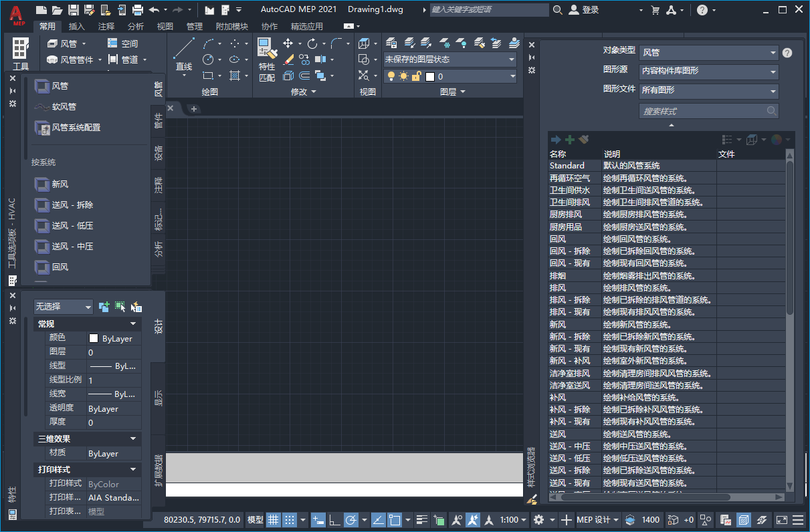Toggle dynamic input on the status bar

pos(318,519)
